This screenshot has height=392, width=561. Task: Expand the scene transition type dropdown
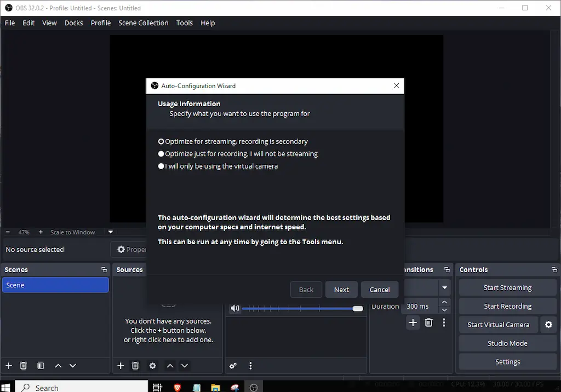click(444, 287)
